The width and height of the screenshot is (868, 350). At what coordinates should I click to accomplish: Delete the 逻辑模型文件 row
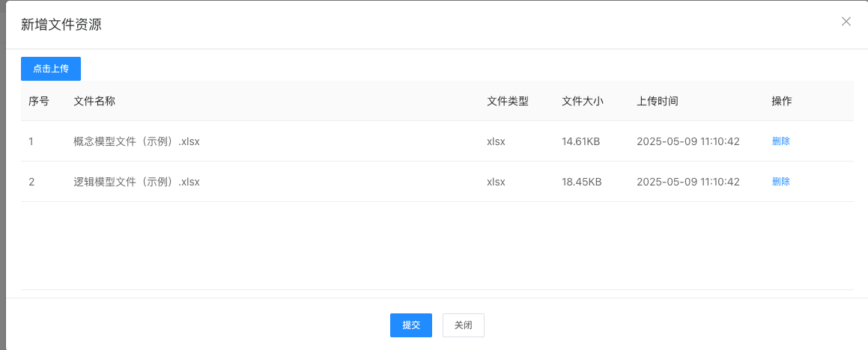point(781,181)
